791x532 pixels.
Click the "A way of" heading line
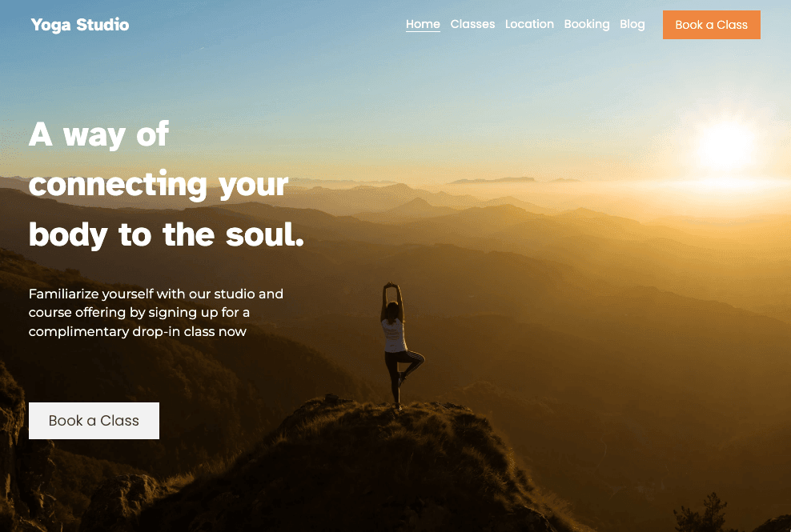click(x=99, y=134)
